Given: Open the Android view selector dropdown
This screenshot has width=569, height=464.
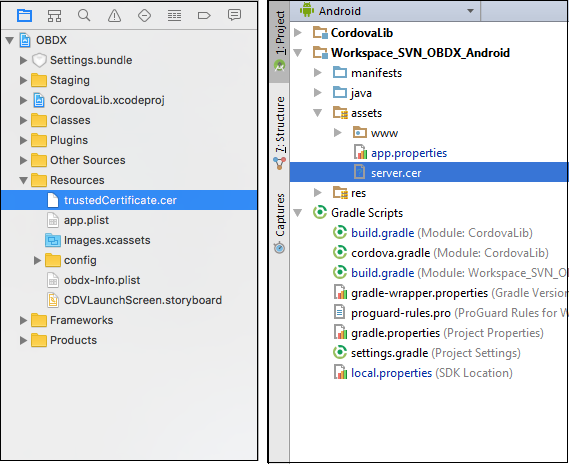Looking at the screenshot, I should (470, 11).
